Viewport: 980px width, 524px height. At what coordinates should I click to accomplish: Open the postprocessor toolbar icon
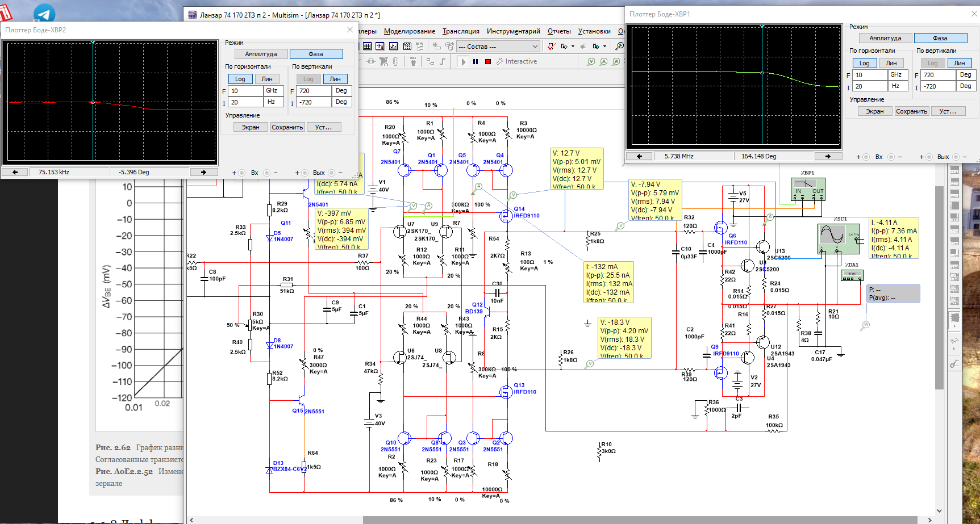[x=407, y=46]
